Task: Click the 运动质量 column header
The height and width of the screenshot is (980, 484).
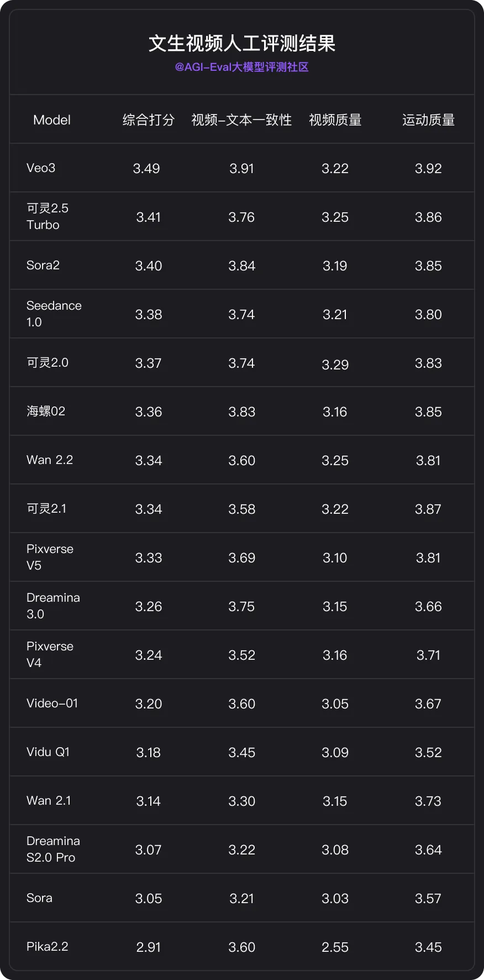Action: click(429, 120)
